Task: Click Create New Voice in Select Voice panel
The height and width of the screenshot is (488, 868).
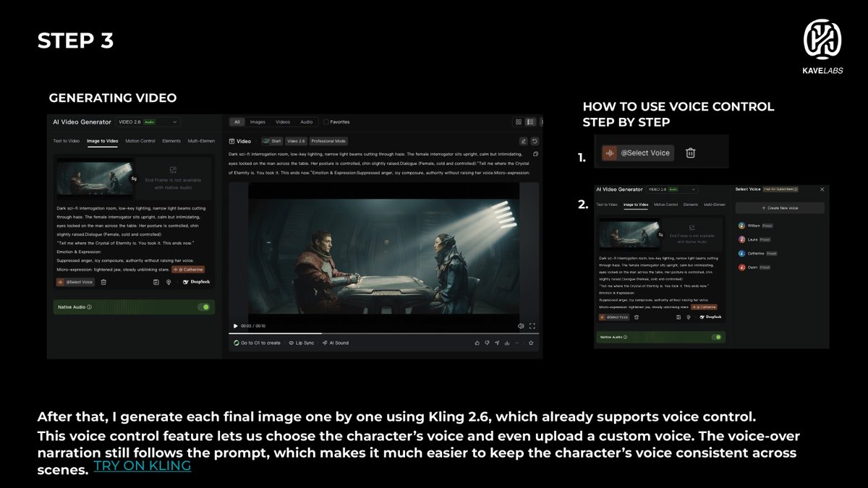Action: coord(780,208)
